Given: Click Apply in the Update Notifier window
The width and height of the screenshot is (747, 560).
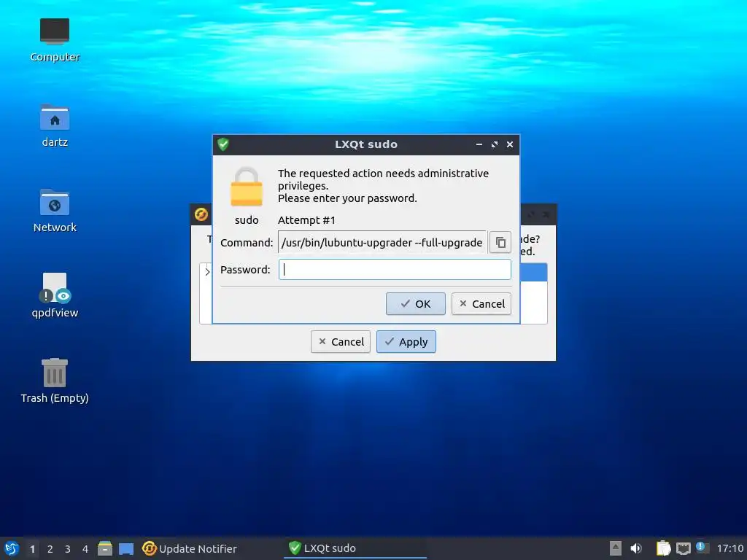Looking at the screenshot, I should [406, 342].
